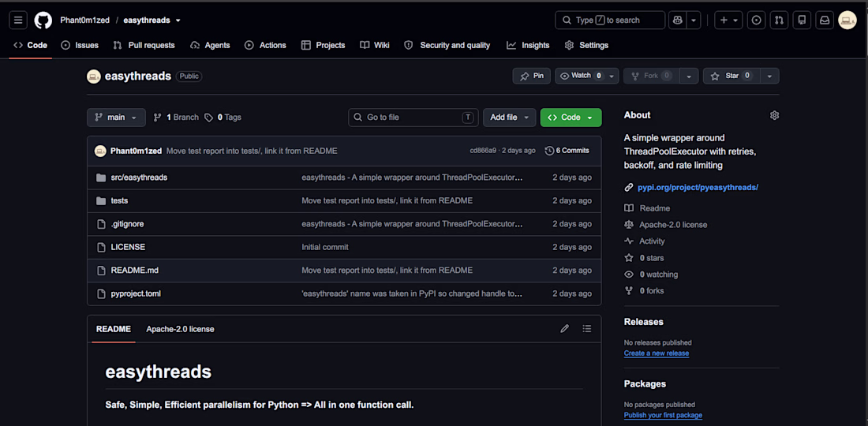The width and height of the screenshot is (868, 426).
Task: Open the 0 watching link
Action: click(x=659, y=275)
